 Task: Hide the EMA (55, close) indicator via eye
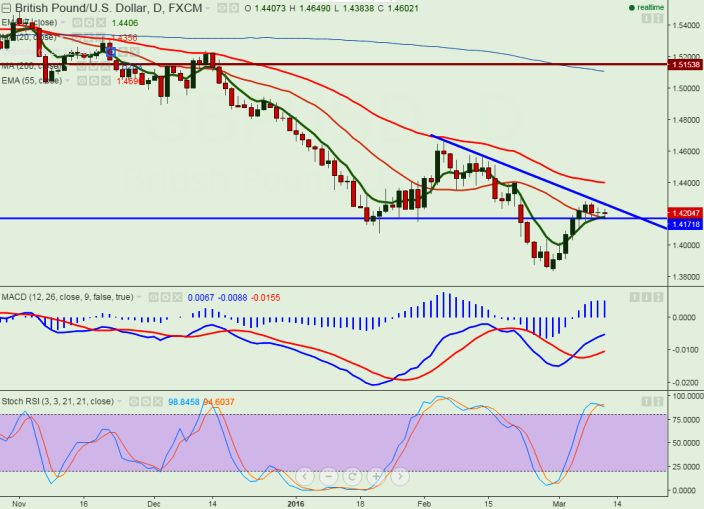82,81
